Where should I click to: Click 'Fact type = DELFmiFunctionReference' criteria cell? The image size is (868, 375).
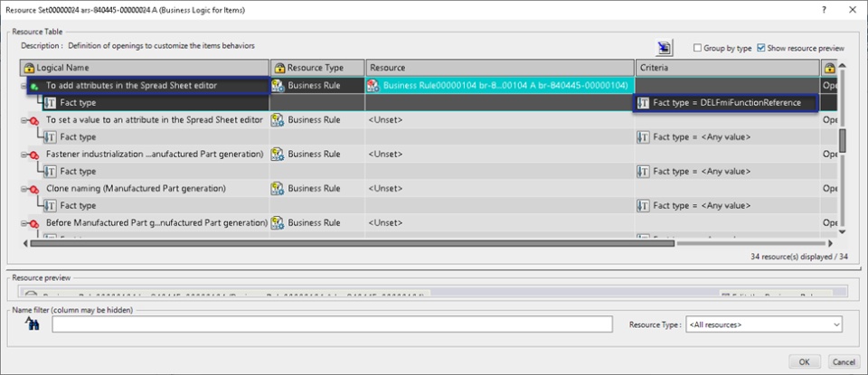pos(725,103)
